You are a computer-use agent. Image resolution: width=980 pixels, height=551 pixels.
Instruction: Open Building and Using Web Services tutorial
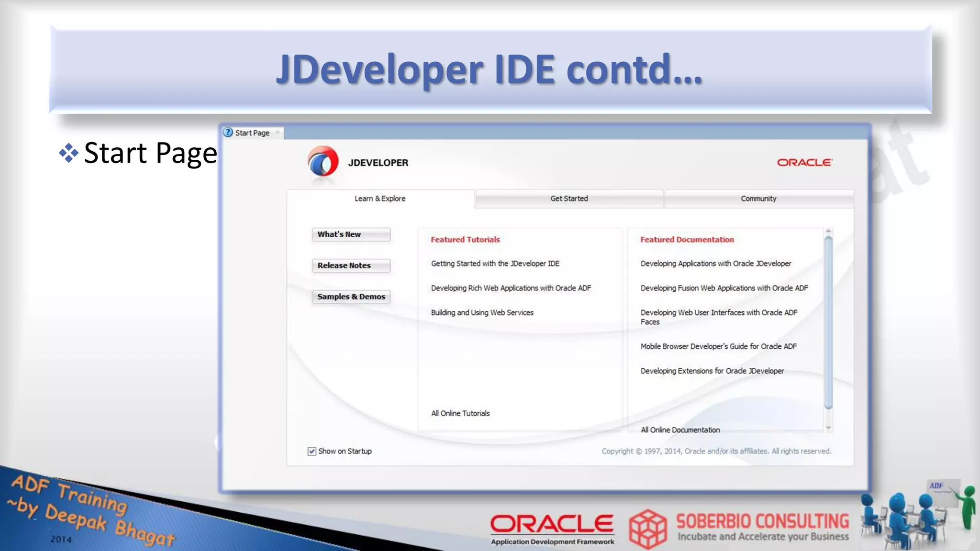tap(482, 312)
